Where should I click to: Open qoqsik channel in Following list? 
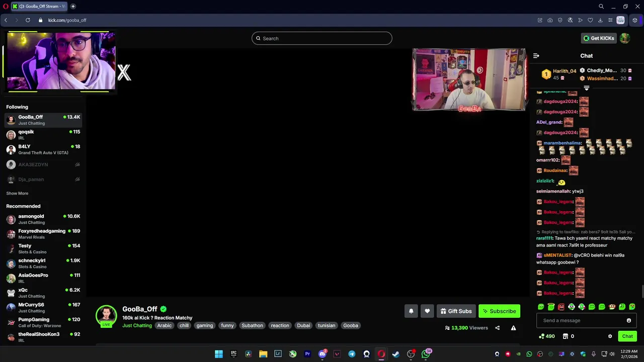point(43,135)
